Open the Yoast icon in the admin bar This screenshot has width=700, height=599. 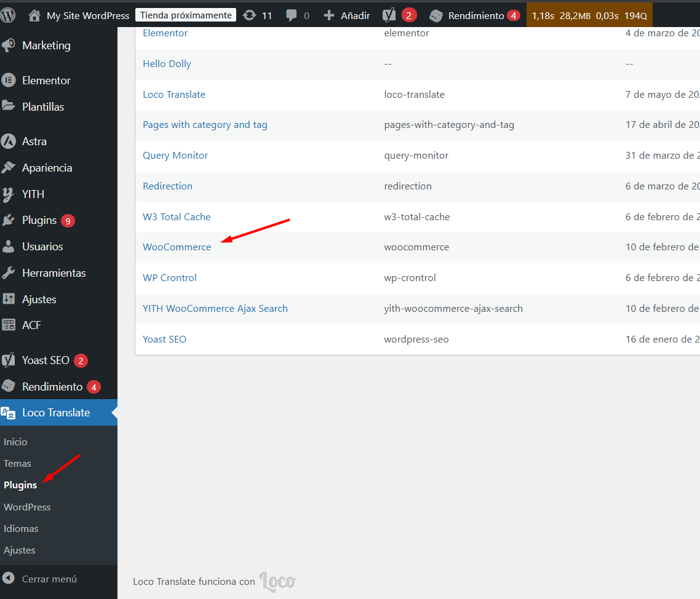[389, 15]
